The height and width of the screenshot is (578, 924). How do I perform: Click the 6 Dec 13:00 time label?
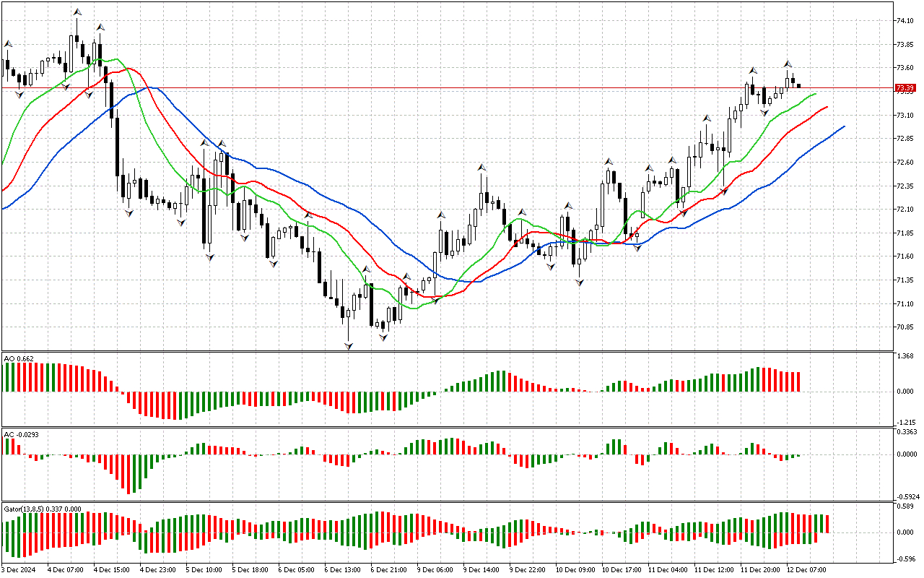[x=344, y=570]
